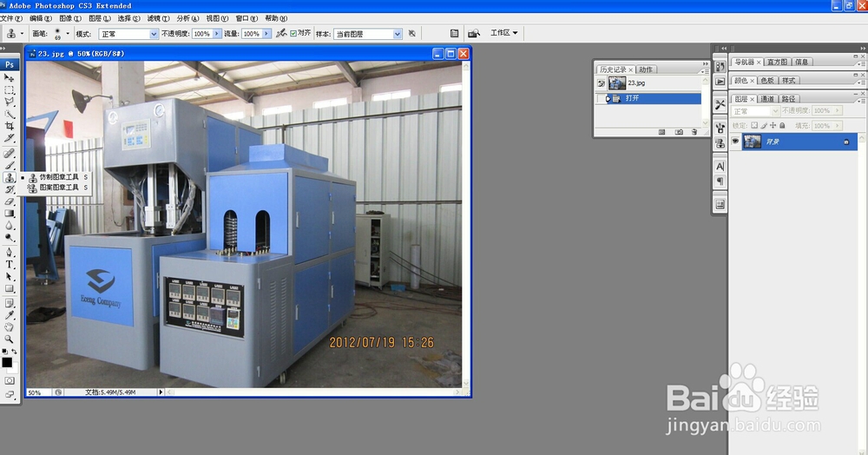This screenshot has height=455, width=868.
Task: Set history brush source for 打开 state
Action: tap(602, 98)
